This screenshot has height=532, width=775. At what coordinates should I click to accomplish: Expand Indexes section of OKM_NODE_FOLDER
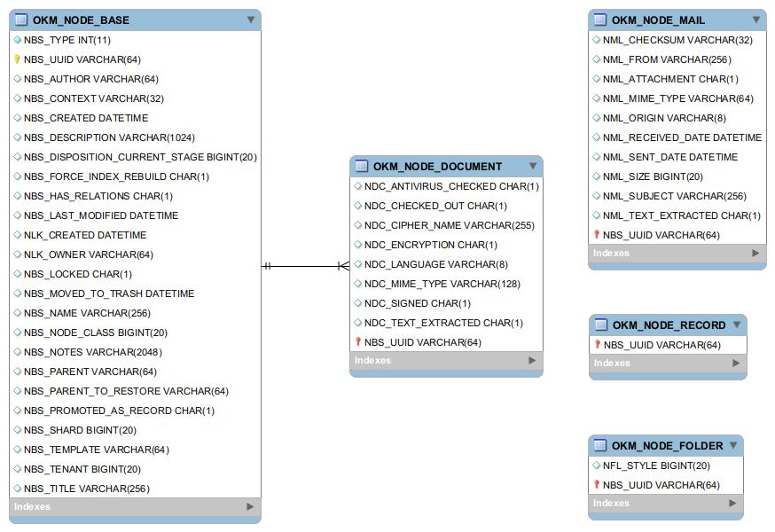click(x=732, y=504)
